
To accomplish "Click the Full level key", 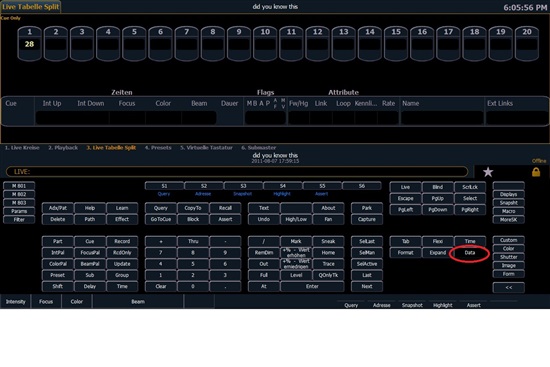I will pos(264,275).
